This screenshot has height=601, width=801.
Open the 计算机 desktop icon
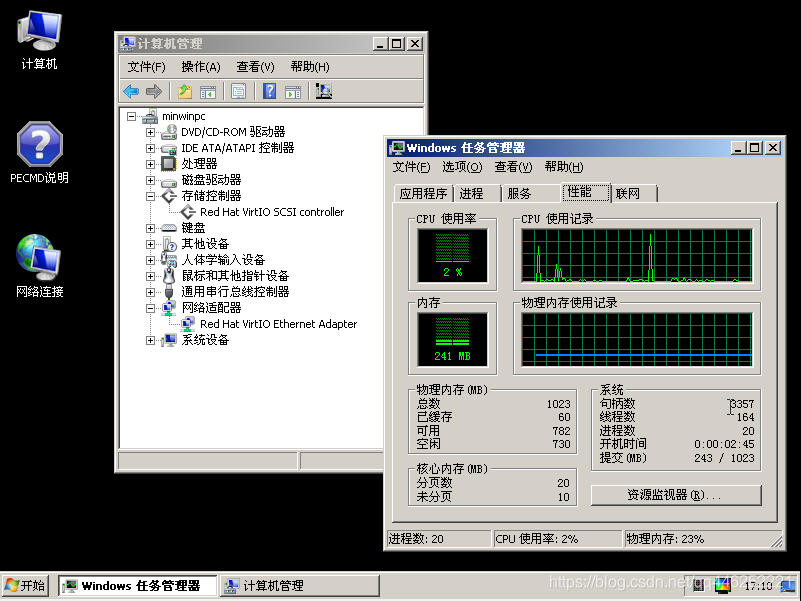(x=39, y=40)
